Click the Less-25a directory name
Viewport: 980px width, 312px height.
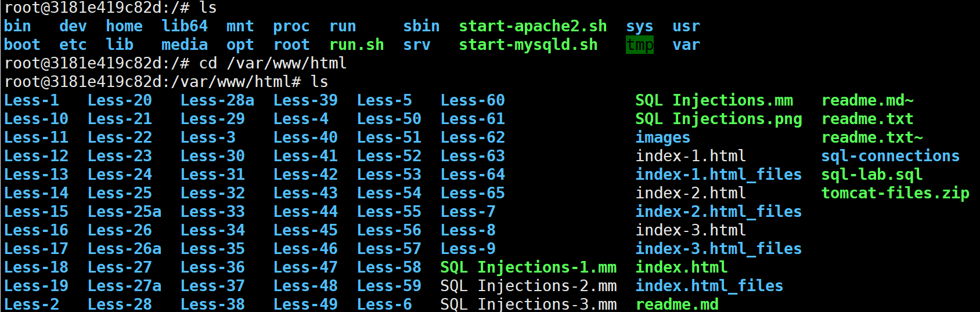tap(124, 212)
